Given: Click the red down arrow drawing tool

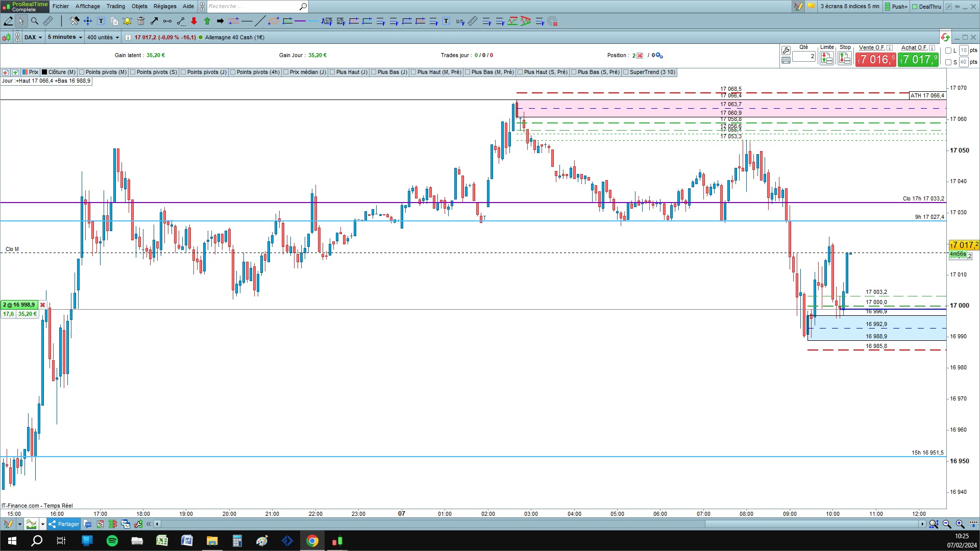Looking at the screenshot, I should [194, 21].
